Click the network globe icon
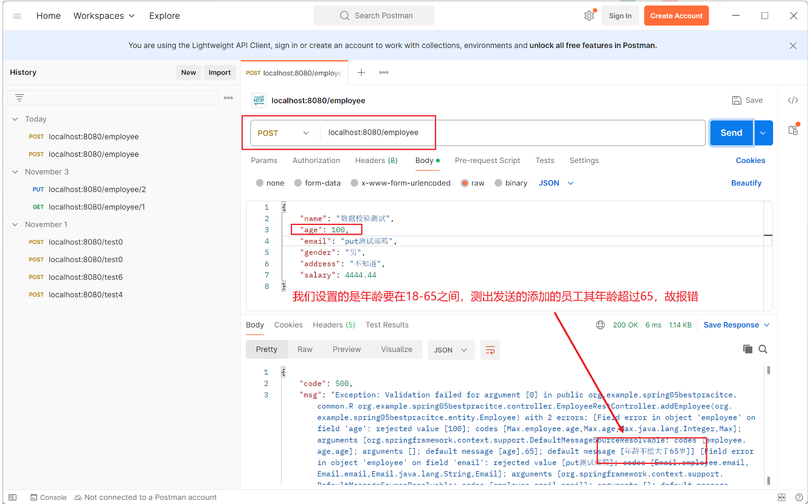 (x=600, y=325)
